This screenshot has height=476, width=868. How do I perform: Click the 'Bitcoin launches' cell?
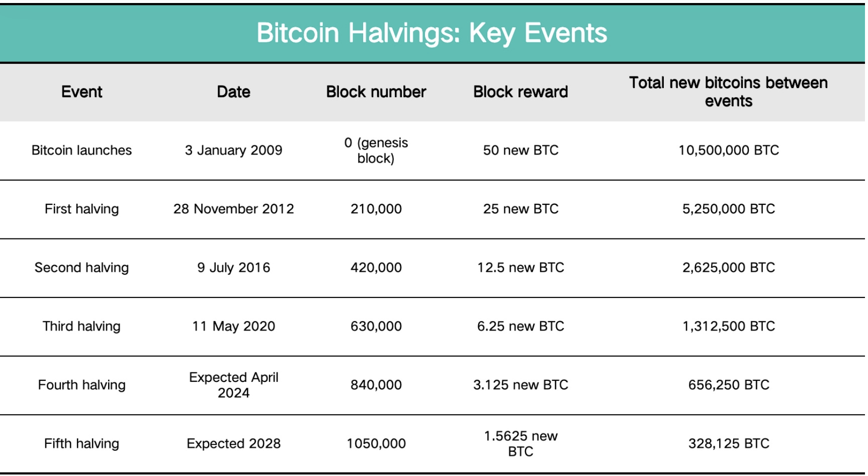coord(81,150)
